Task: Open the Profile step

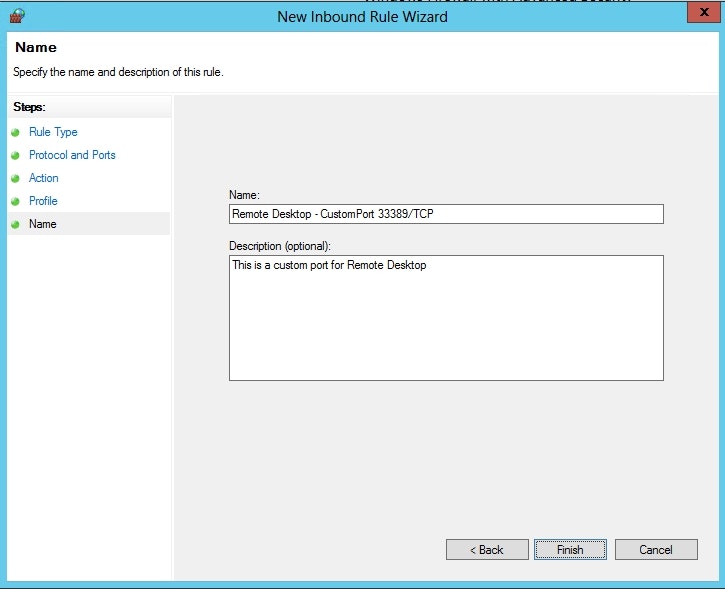Action: click(x=43, y=201)
